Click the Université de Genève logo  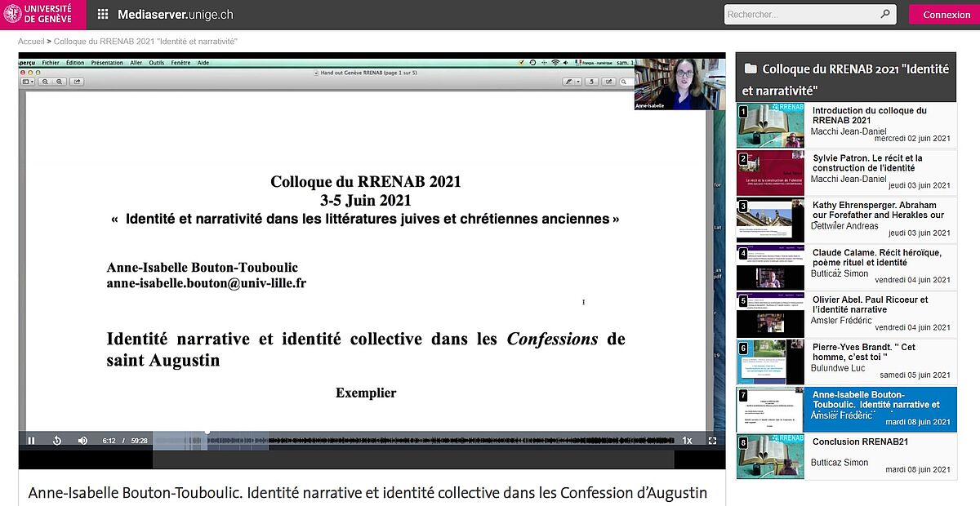tap(41, 13)
